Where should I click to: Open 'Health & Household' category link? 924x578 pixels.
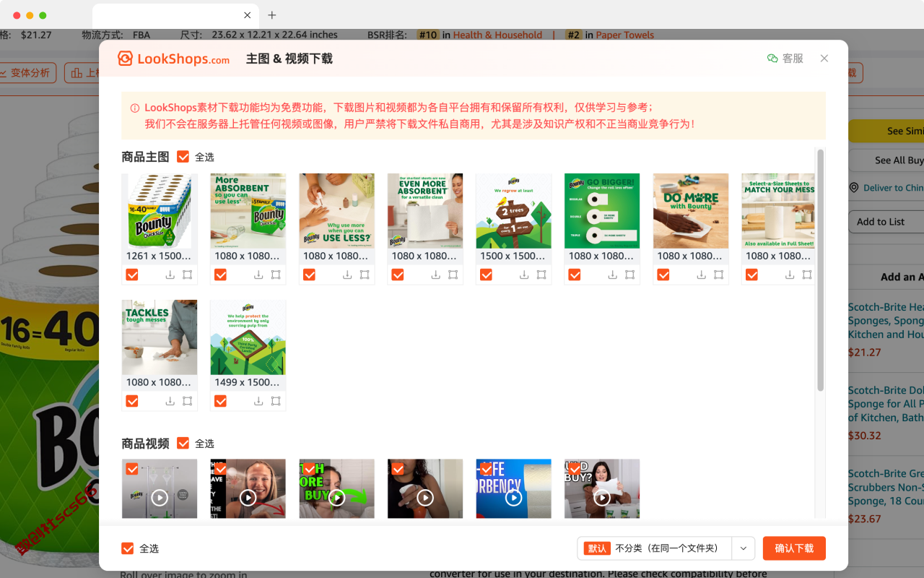point(497,35)
